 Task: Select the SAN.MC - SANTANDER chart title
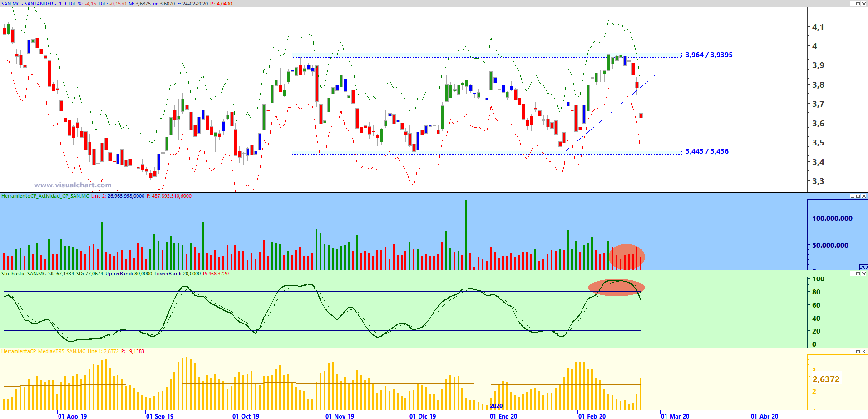coord(27,4)
